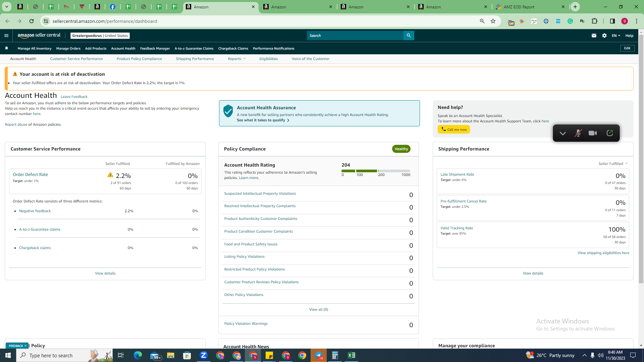Open the EN language dropdown
644x362 pixels.
[616, 36]
